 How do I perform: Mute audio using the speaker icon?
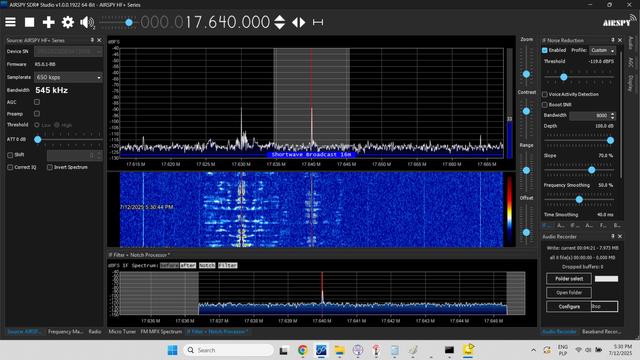(87, 22)
